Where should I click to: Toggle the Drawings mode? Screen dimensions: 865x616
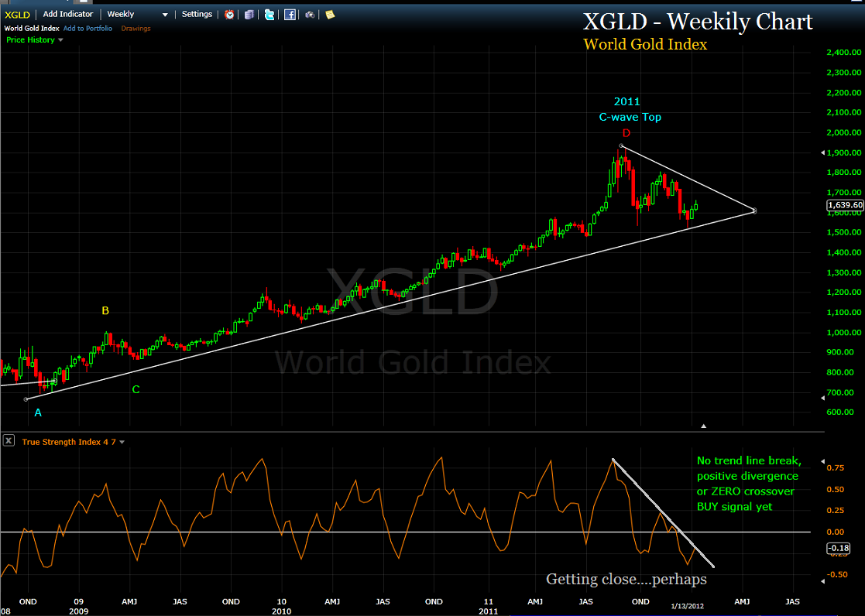(136, 28)
